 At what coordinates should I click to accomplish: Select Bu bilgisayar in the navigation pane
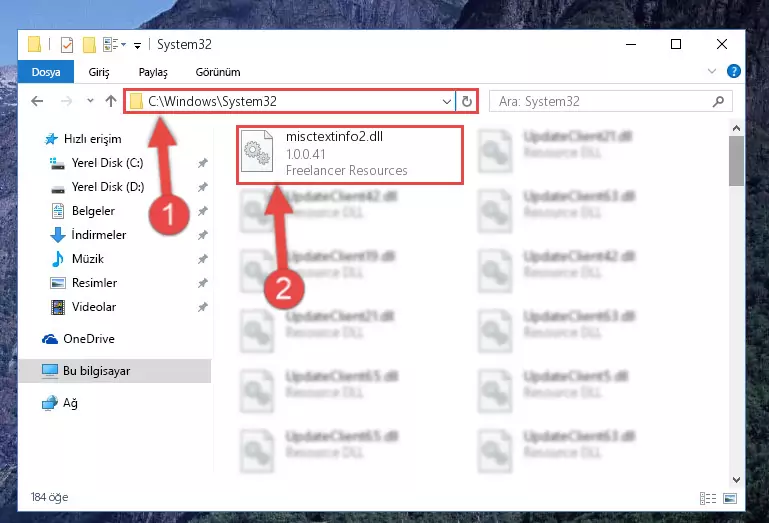pos(115,371)
